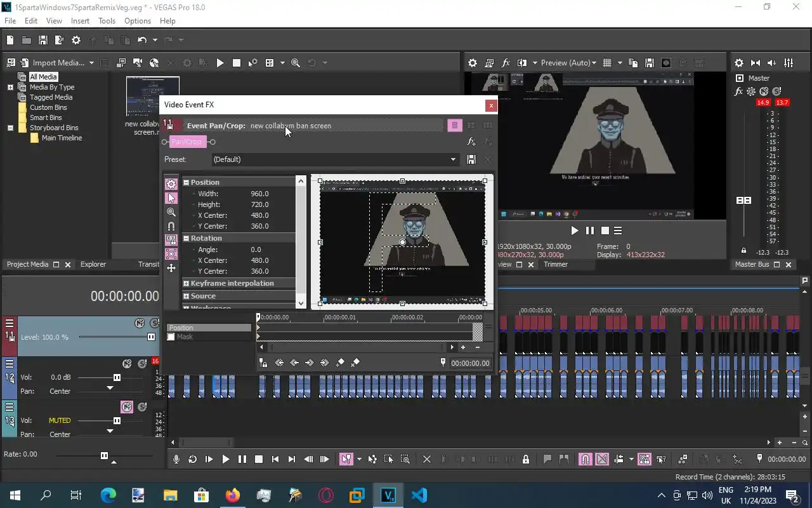Toggle Lock Aspect Ratio in Pan/Crop

(x=171, y=240)
